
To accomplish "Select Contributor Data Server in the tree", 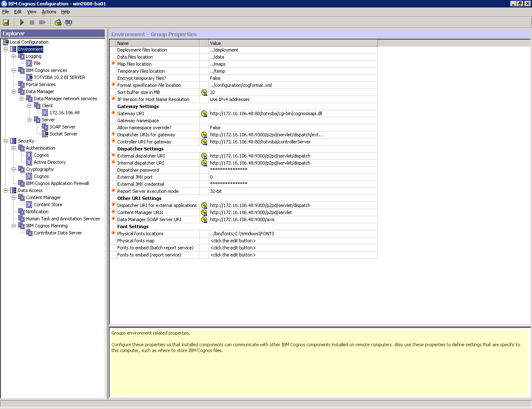I will [58, 233].
